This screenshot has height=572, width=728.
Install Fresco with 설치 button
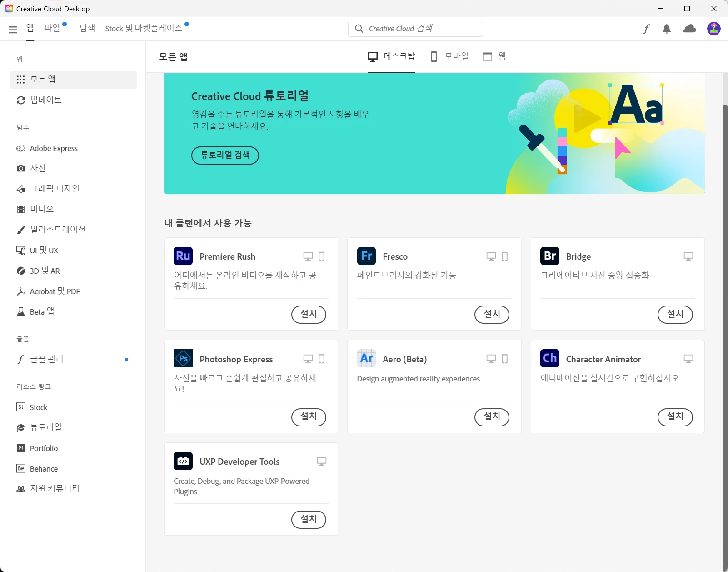492,314
